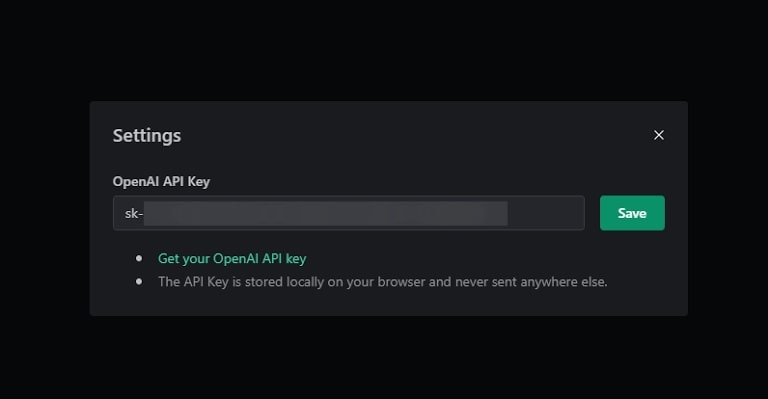
Task: Click the dark overlay below the dialog
Action: coord(384,357)
